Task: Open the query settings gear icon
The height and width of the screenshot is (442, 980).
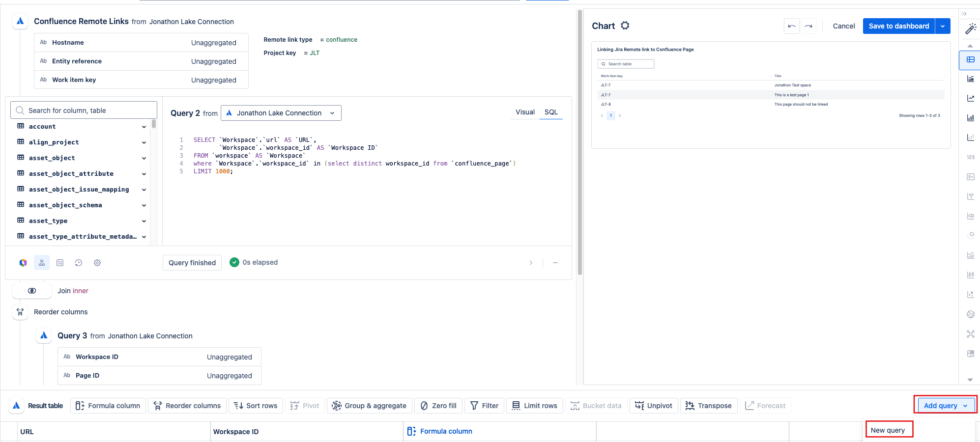Action: 97,263
